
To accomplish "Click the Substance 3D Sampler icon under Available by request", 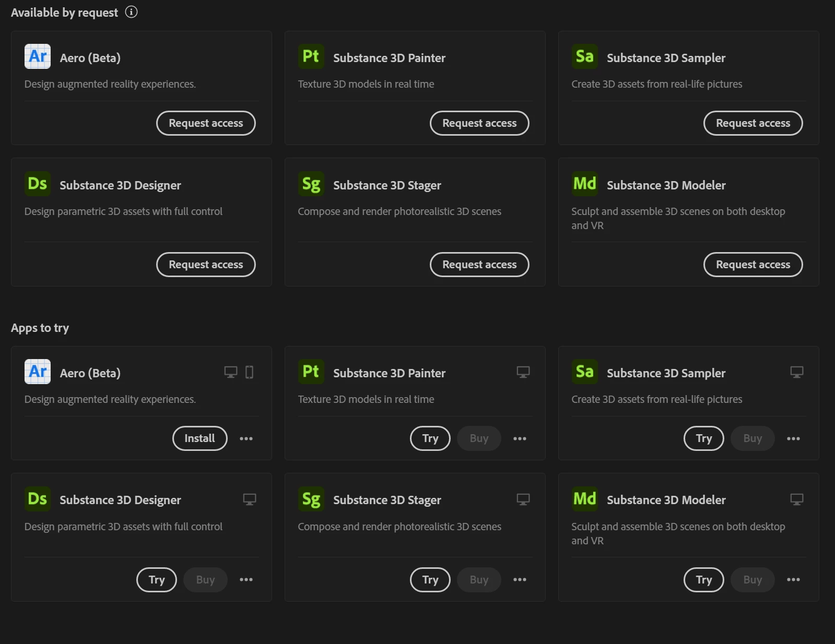I will pyautogui.click(x=585, y=56).
